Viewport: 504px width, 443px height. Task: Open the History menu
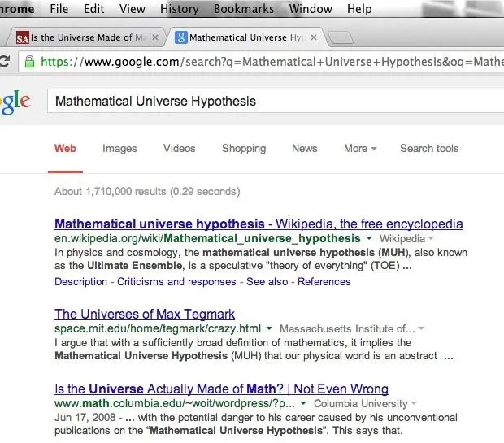[180, 9]
